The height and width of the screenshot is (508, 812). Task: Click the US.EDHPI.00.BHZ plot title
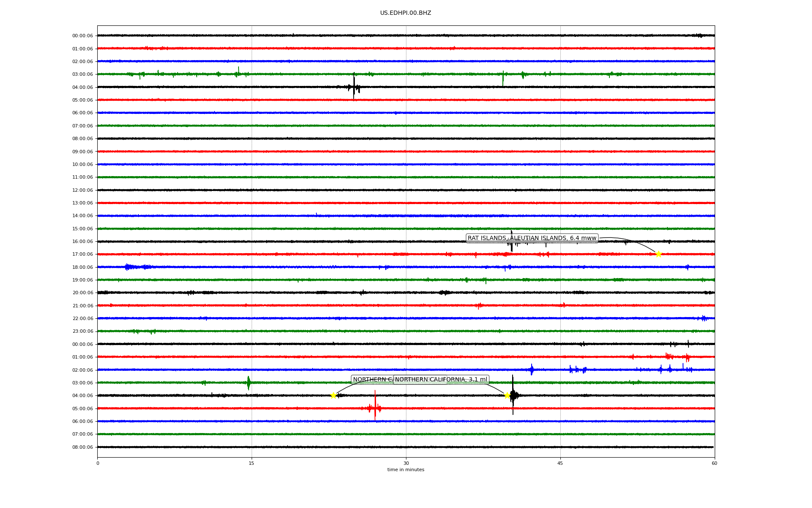tap(406, 13)
